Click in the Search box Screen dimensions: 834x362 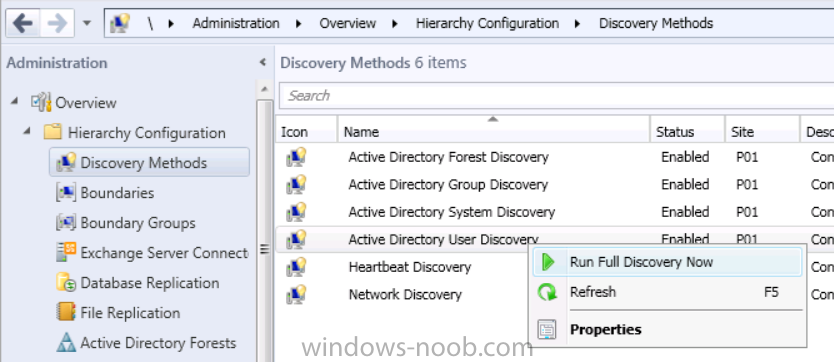(x=556, y=96)
